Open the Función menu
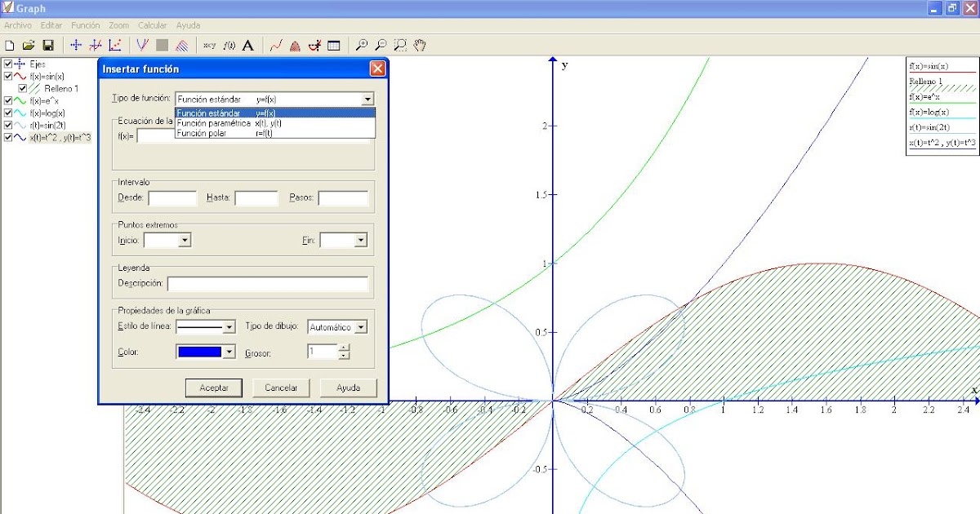980x514 pixels. click(85, 24)
